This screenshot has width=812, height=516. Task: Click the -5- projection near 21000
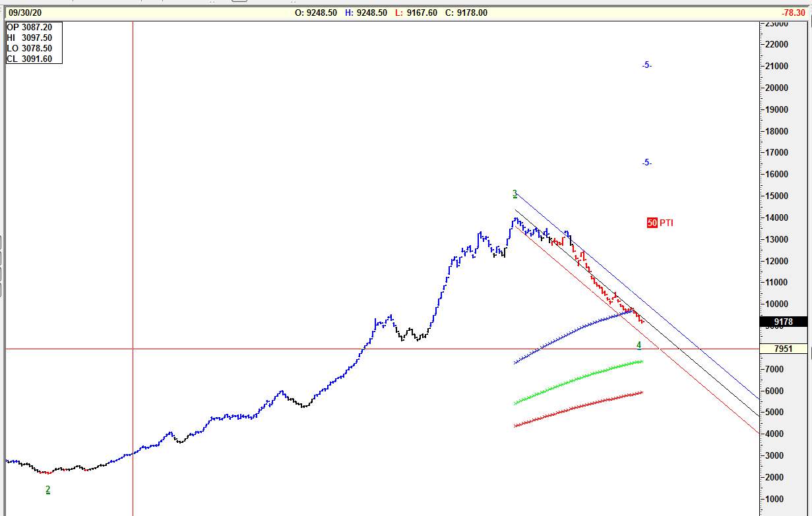tap(646, 65)
